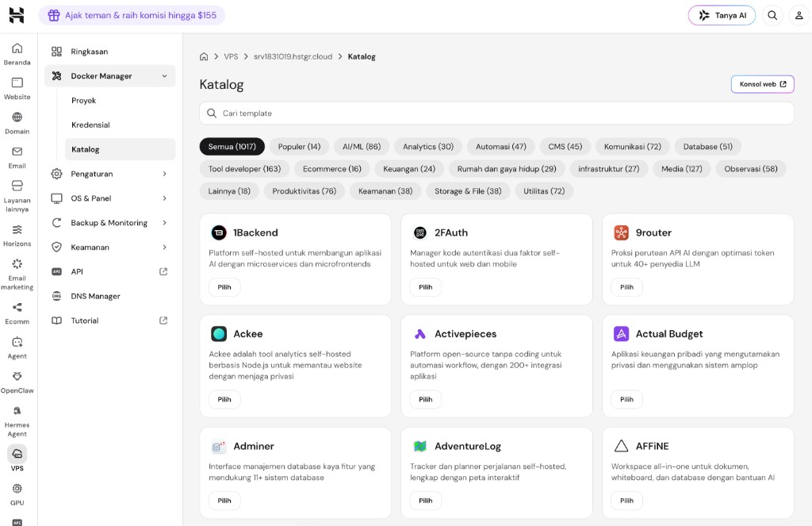Open Proyek under Docker Manager
Image resolution: width=812 pixels, height=526 pixels.
pos(121,101)
